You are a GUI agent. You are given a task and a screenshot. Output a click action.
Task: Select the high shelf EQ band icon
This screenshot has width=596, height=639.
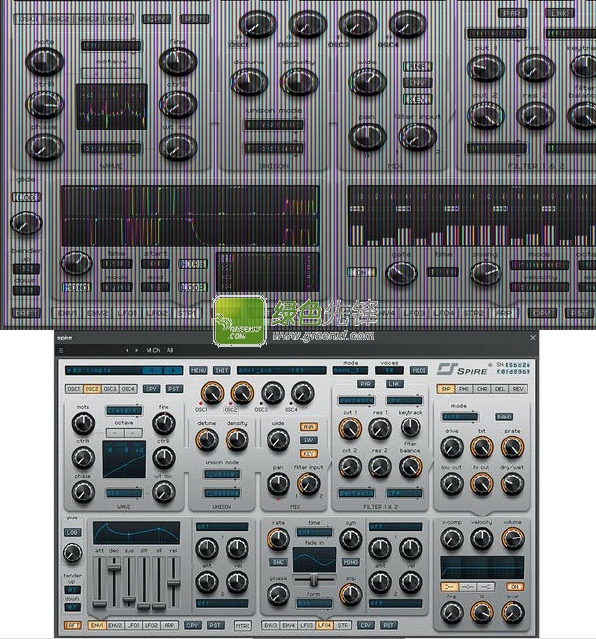pos(486,586)
